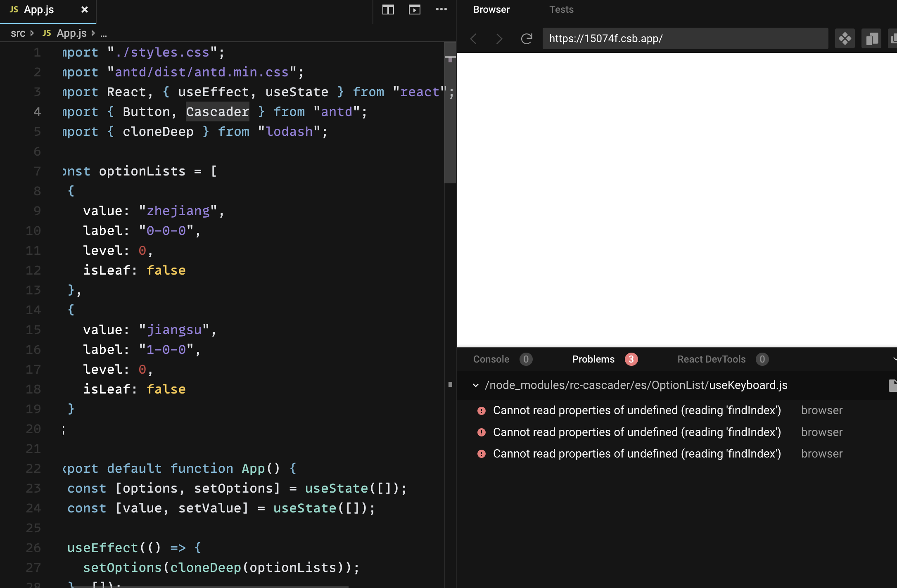
Task: Click the responsive preview icon next to URL
Action: tap(871, 39)
